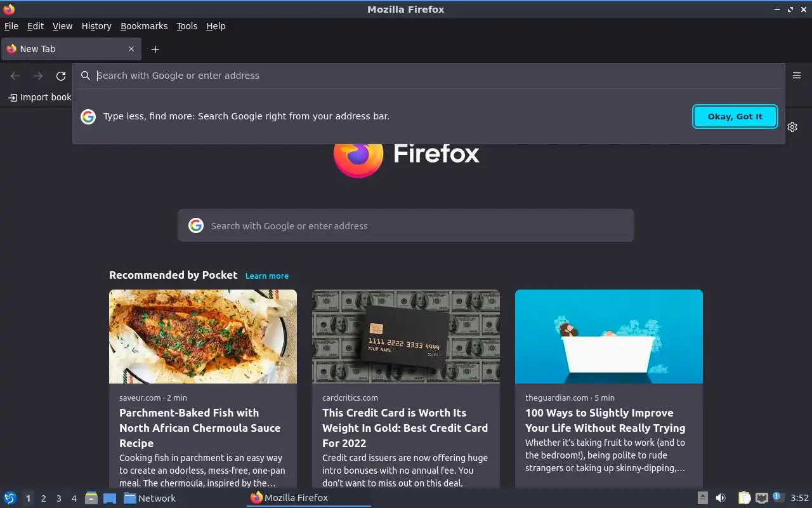Click the clipboard manager tray icon
This screenshot has width=812, height=508.
[x=744, y=498]
